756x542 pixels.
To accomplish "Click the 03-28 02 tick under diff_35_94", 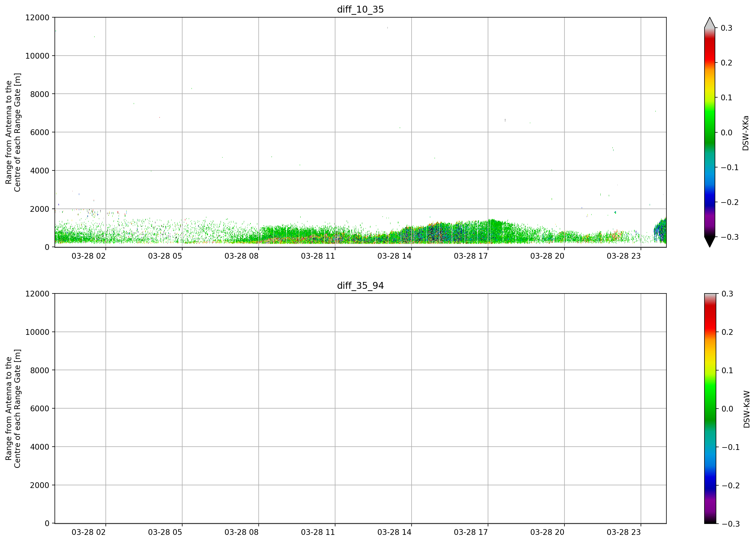I will pyautogui.click(x=89, y=532).
